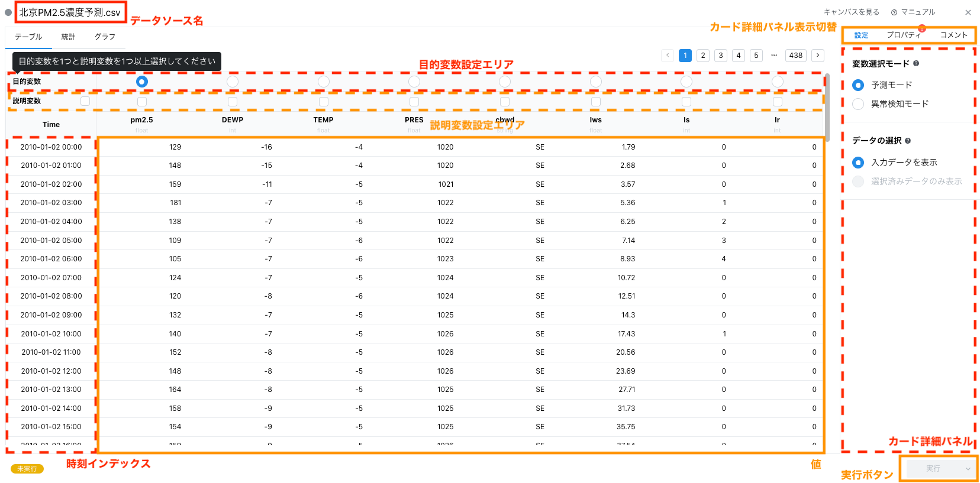Click the table's vertical scrollbar
This screenshot has width=980, height=483.
(x=827, y=108)
